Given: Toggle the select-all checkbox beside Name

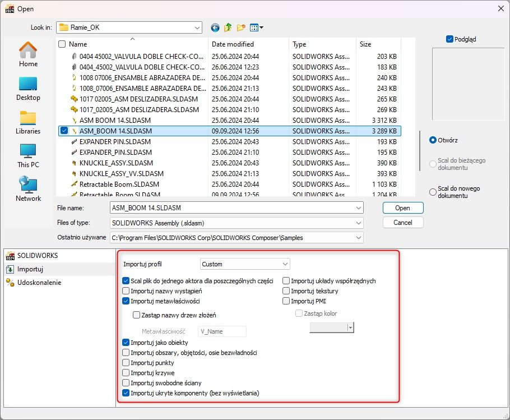Looking at the screenshot, I should point(62,44).
